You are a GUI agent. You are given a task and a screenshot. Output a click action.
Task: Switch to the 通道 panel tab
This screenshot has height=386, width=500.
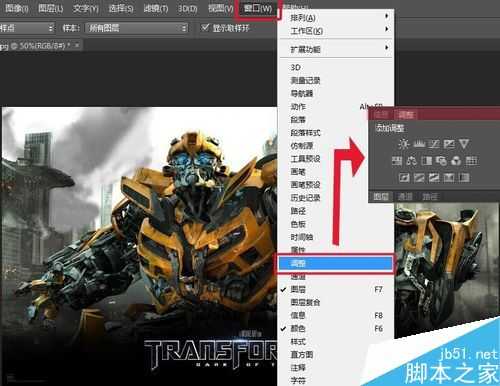[x=405, y=197]
